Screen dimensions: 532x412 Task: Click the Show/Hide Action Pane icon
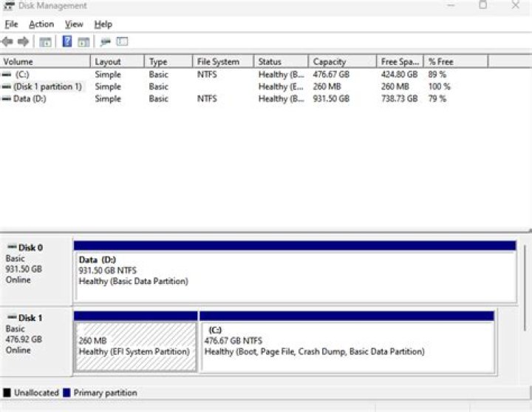[x=83, y=42]
